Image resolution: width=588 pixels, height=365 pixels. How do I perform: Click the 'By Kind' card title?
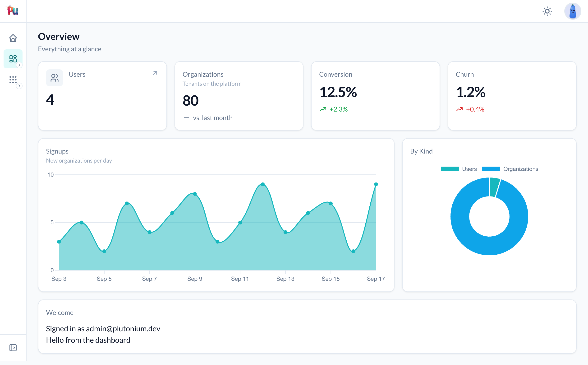(421, 151)
